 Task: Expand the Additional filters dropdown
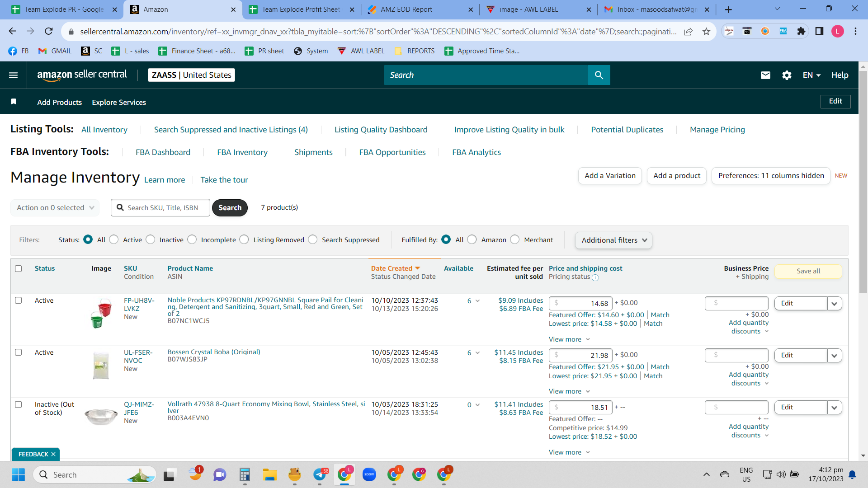coord(613,240)
